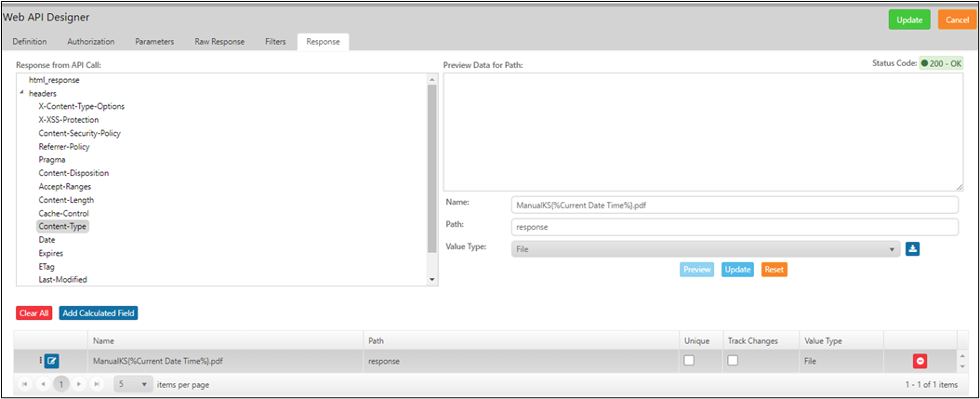Click inside the Path input field
980x399 pixels.
coord(735,227)
